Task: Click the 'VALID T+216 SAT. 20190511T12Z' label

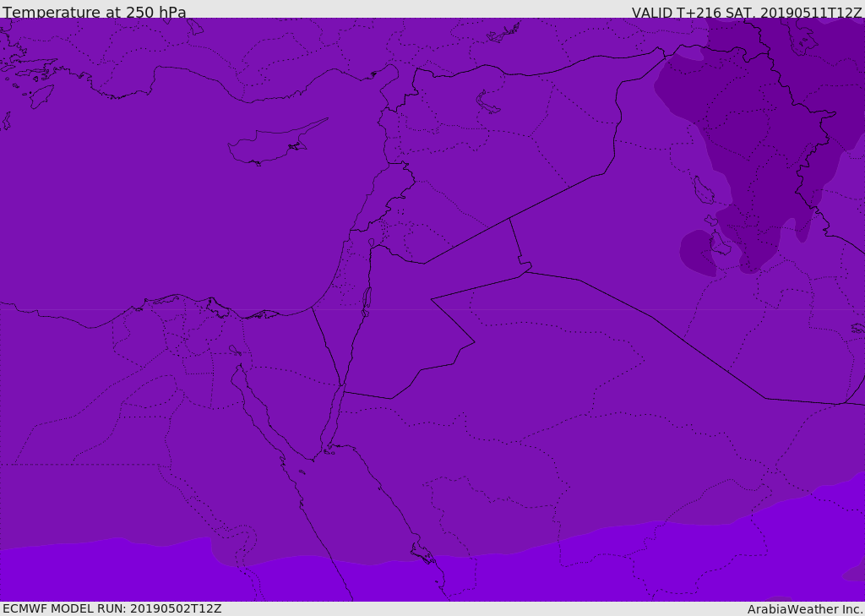Action: pyautogui.click(x=747, y=13)
